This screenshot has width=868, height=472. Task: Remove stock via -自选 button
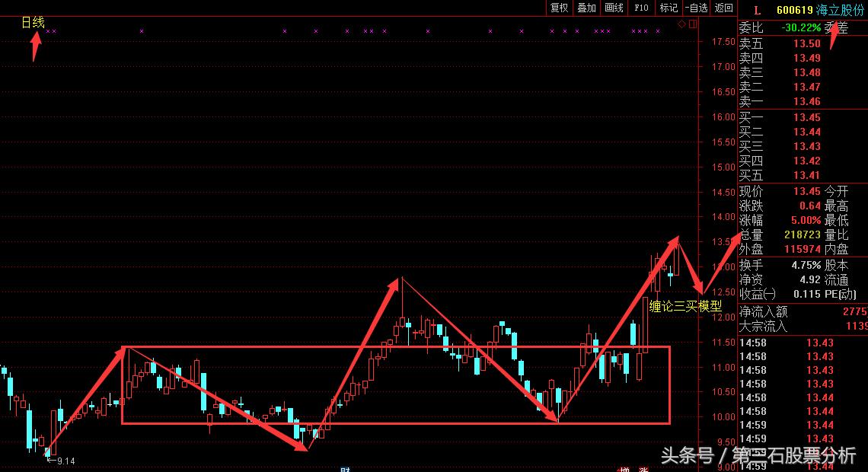click(x=697, y=8)
